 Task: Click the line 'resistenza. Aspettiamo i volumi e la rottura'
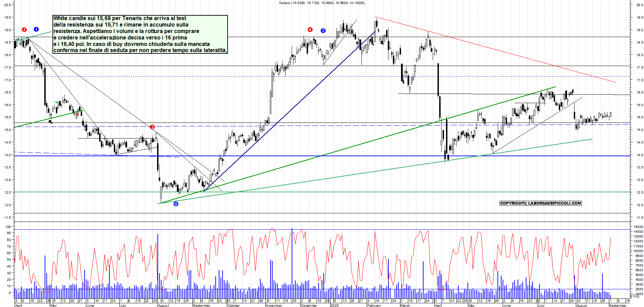point(126,31)
